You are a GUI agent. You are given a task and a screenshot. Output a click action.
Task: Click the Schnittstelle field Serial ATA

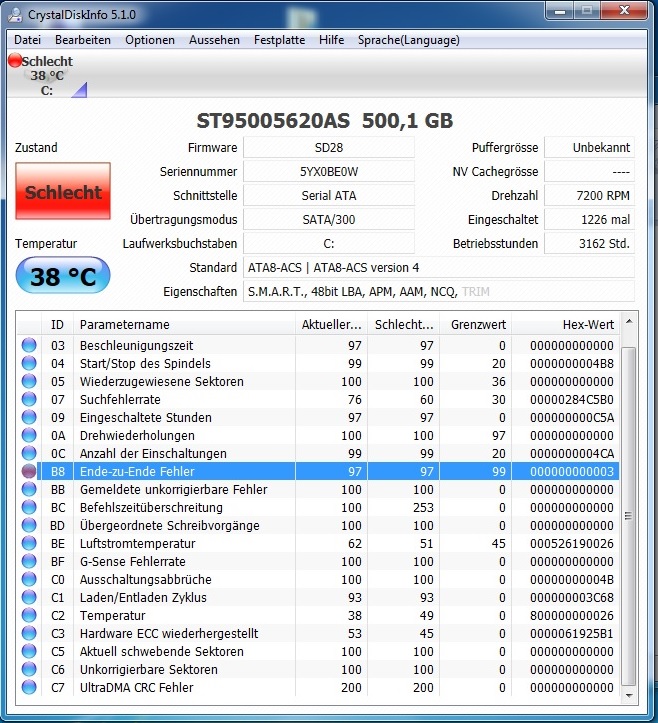[x=329, y=196]
